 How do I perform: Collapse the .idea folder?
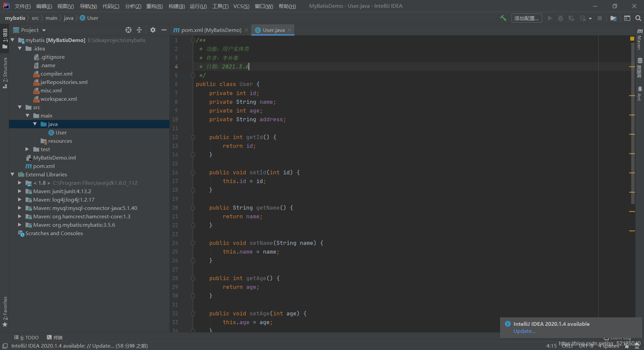(x=20, y=48)
